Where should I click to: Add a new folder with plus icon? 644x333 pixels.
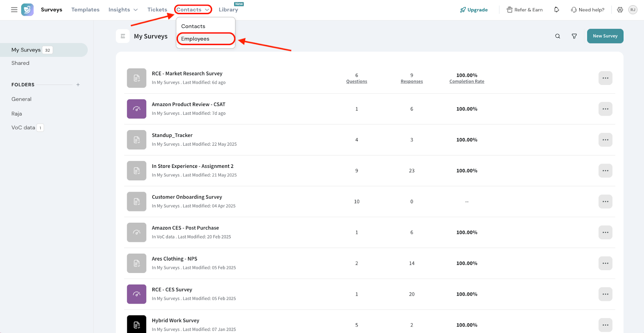point(78,85)
